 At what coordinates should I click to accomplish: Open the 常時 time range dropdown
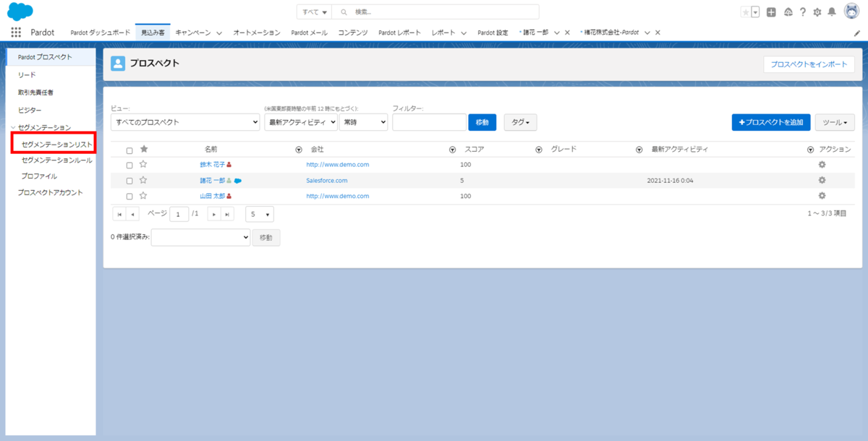click(364, 122)
